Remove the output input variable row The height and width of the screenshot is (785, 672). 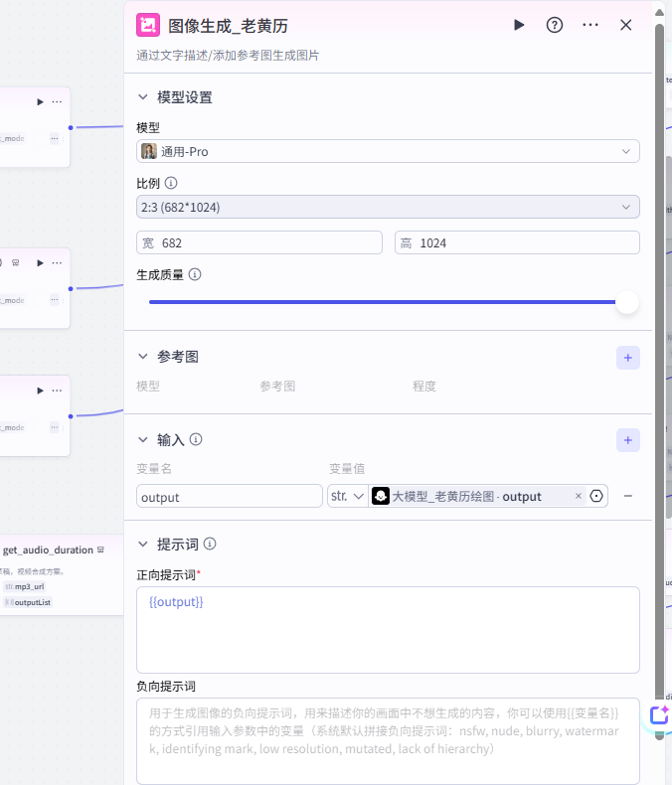point(627,496)
